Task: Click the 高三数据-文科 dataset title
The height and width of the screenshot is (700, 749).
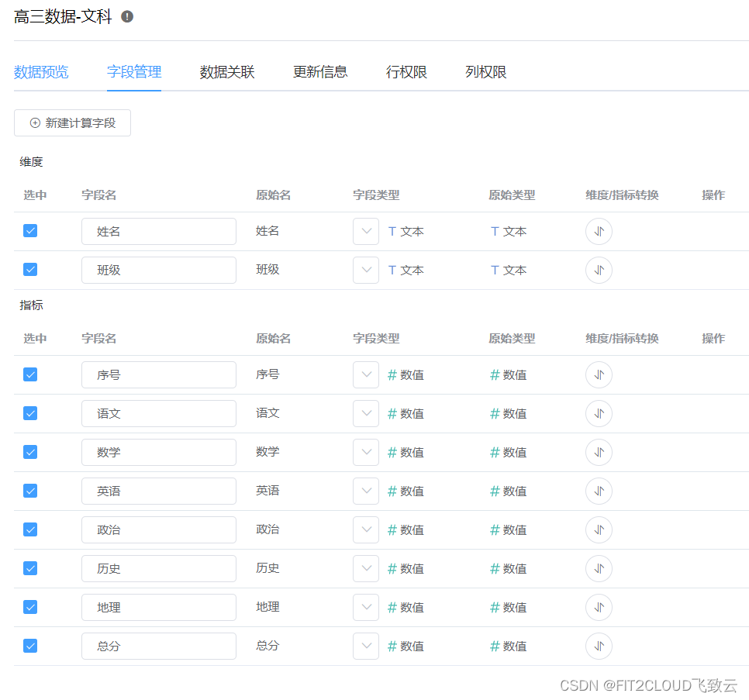Action: 63,17
